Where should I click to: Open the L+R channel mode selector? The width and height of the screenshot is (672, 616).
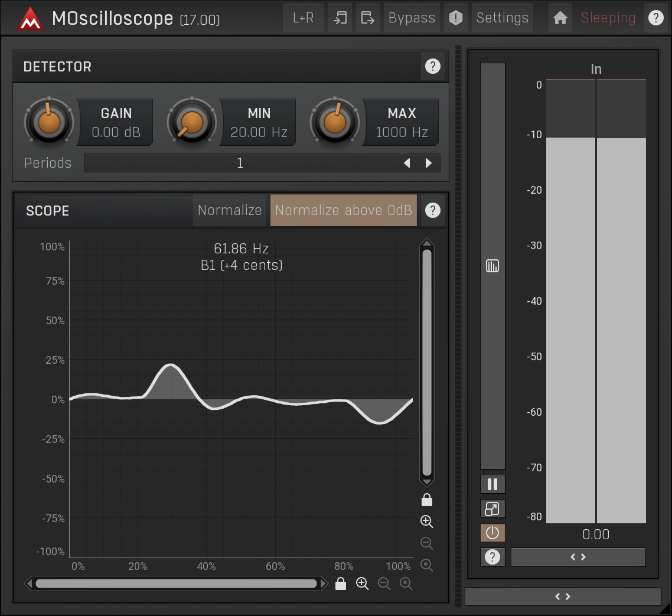pos(303,18)
